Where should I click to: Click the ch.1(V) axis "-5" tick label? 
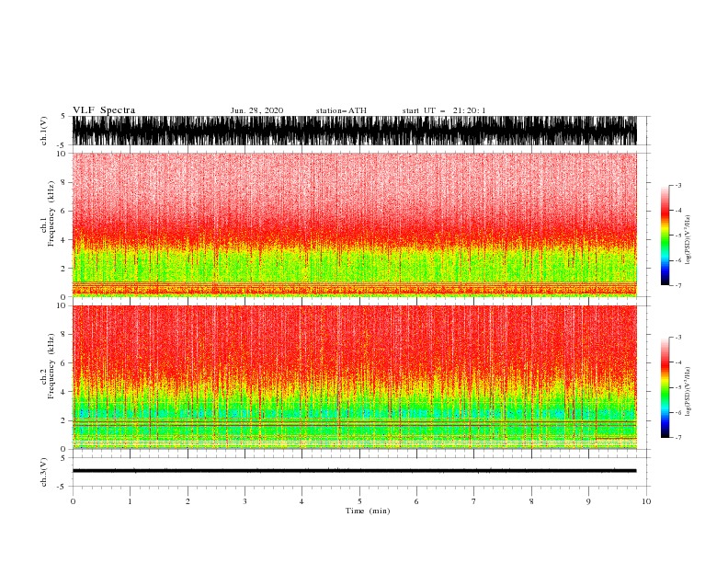click(x=63, y=145)
